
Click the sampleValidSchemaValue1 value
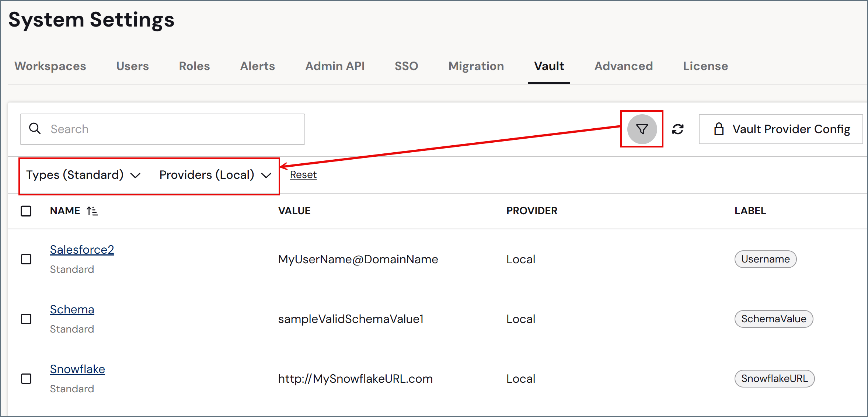(x=351, y=319)
